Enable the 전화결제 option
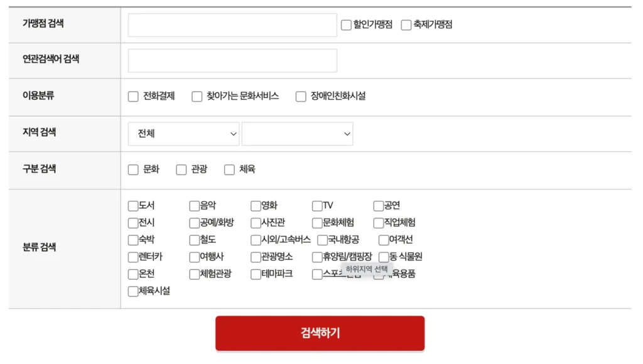The image size is (643, 364). click(133, 96)
